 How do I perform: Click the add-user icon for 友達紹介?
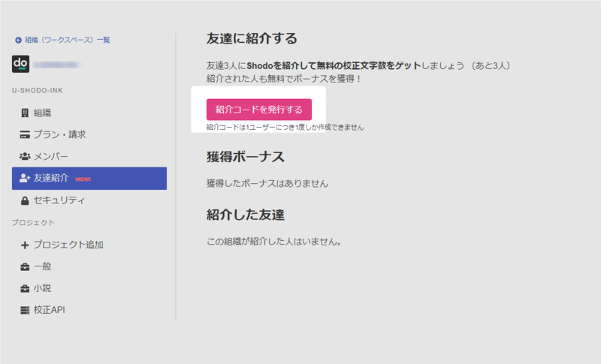coord(25,178)
